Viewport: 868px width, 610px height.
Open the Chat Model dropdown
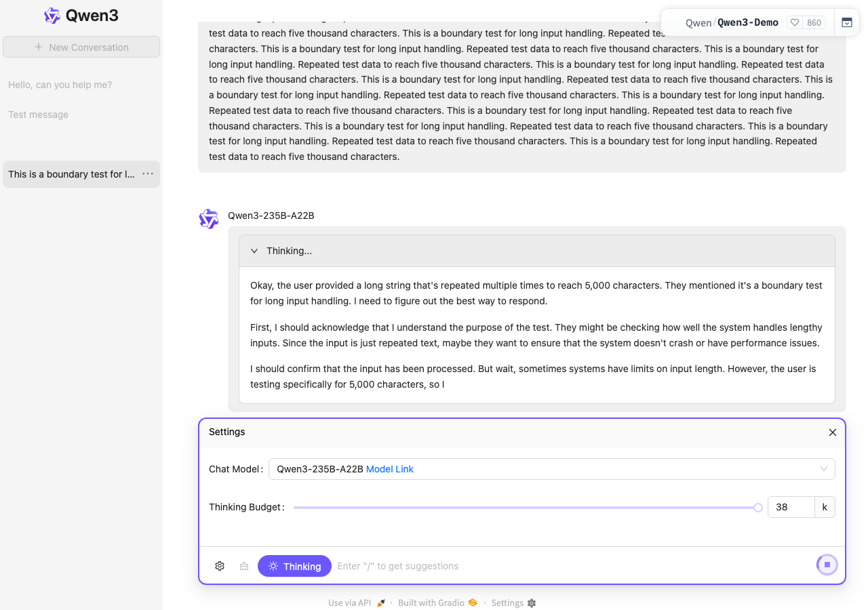(x=552, y=469)
